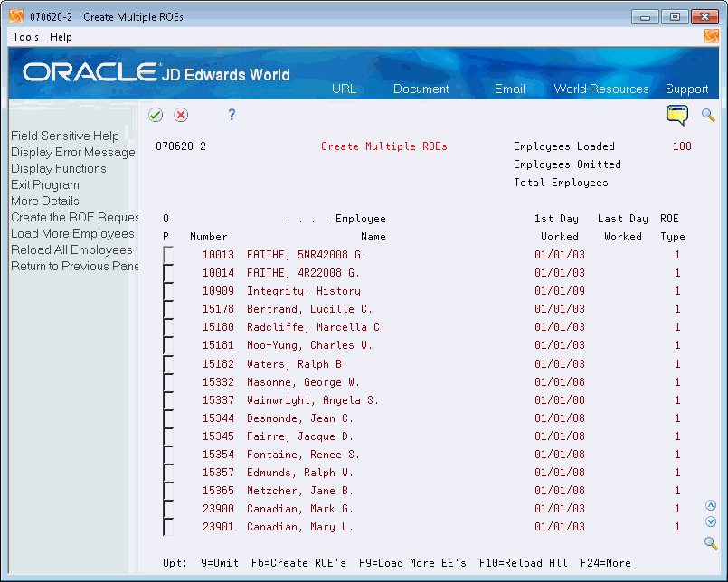Click option field for Metzcher, Jane B.
728x582 pixels.
(168, 491)
